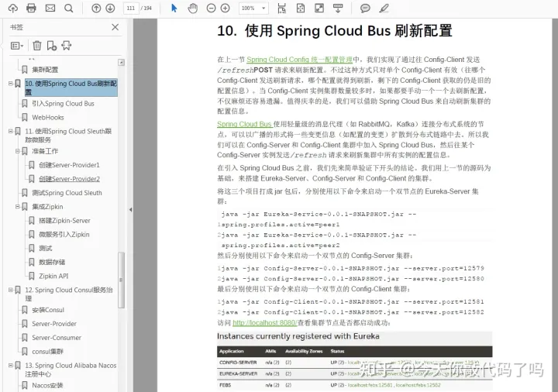
Task: Zoom in with plus icon
Action: [225, 9]
